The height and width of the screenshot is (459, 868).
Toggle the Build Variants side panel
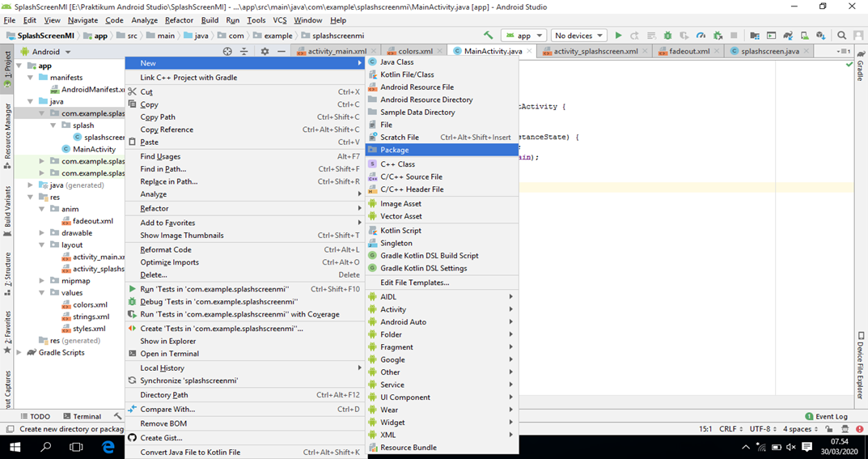coord(7,210)
